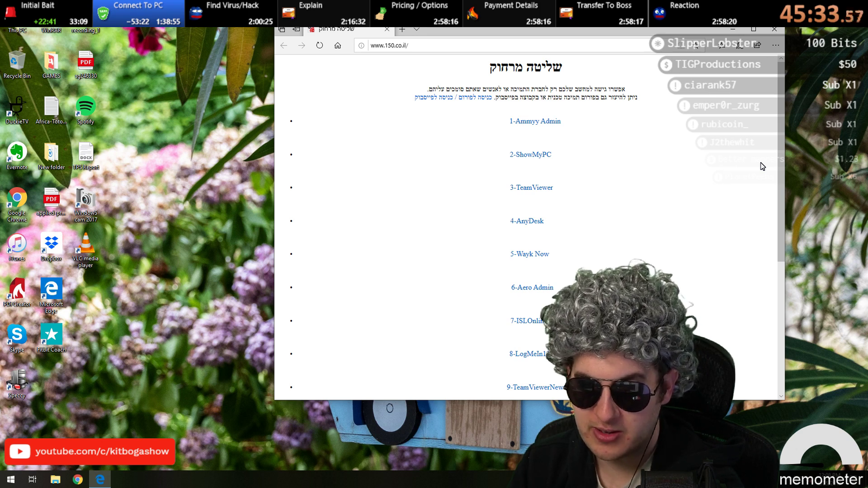Launch Skype from the desktop
The width and height of the screenshot is (868, 488).
[x=17, y=338]
